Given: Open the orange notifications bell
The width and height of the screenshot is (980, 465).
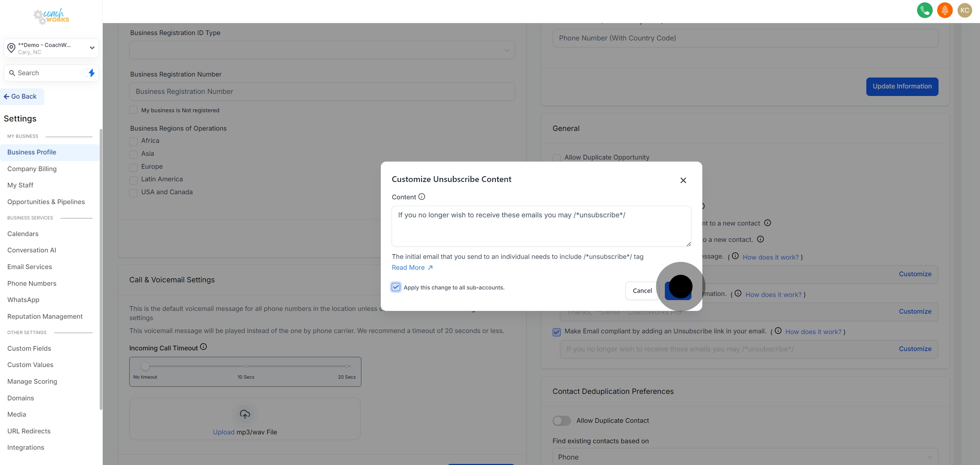Looking at the screenshot, I should click(945, 10).
